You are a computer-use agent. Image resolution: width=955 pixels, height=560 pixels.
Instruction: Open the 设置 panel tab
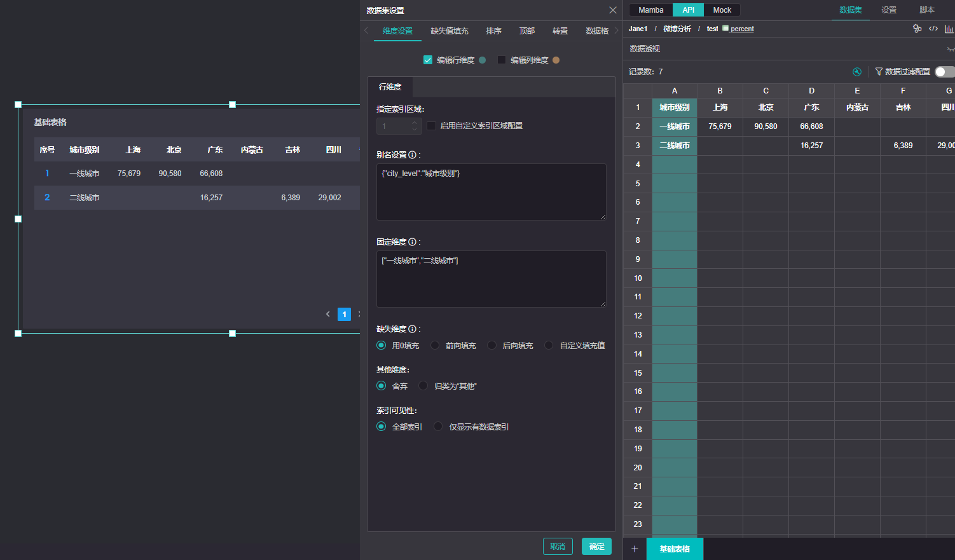pyautogui.click(x=889, y=10)
